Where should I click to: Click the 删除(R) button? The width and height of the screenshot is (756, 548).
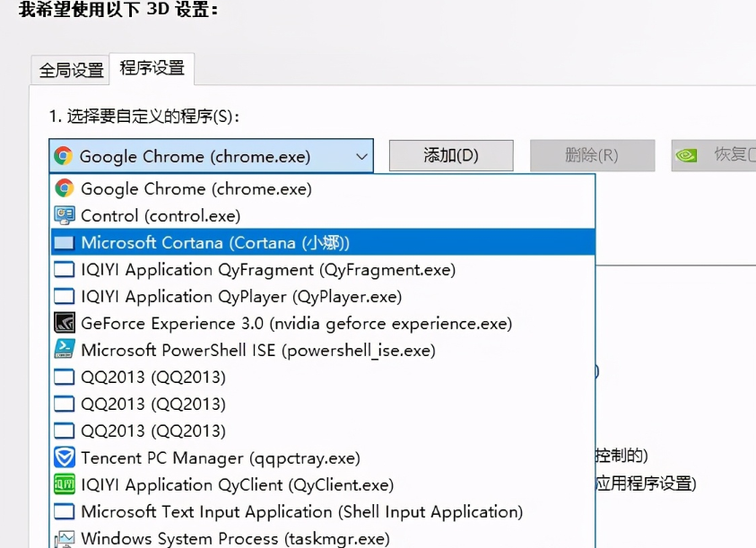click(x=592, y=155)
